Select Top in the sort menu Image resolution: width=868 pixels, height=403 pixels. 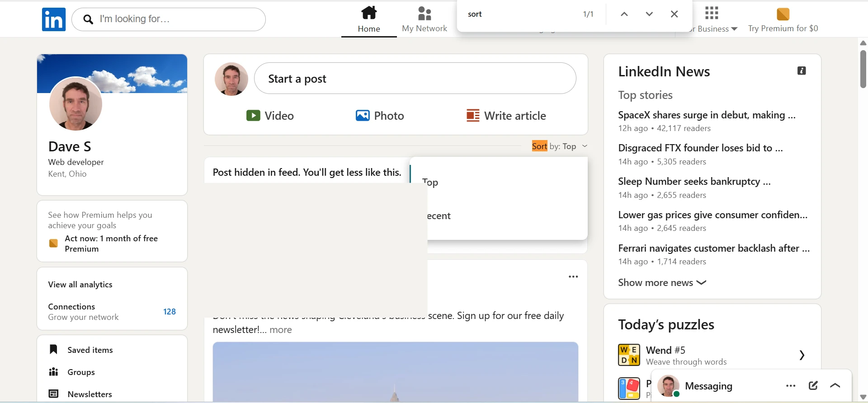pos(499,182)
